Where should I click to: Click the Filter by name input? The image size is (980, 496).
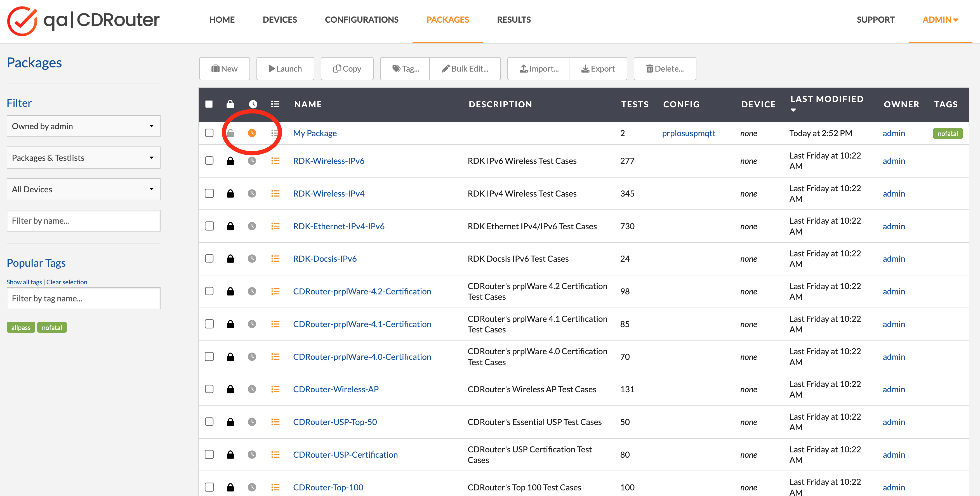(83, 221)
